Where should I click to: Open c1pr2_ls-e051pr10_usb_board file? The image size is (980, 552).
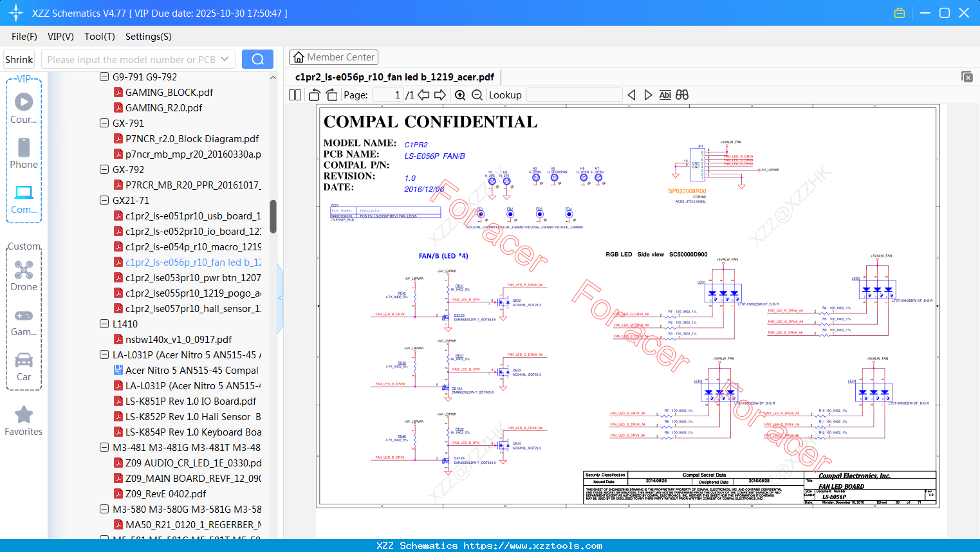point(187,216)
